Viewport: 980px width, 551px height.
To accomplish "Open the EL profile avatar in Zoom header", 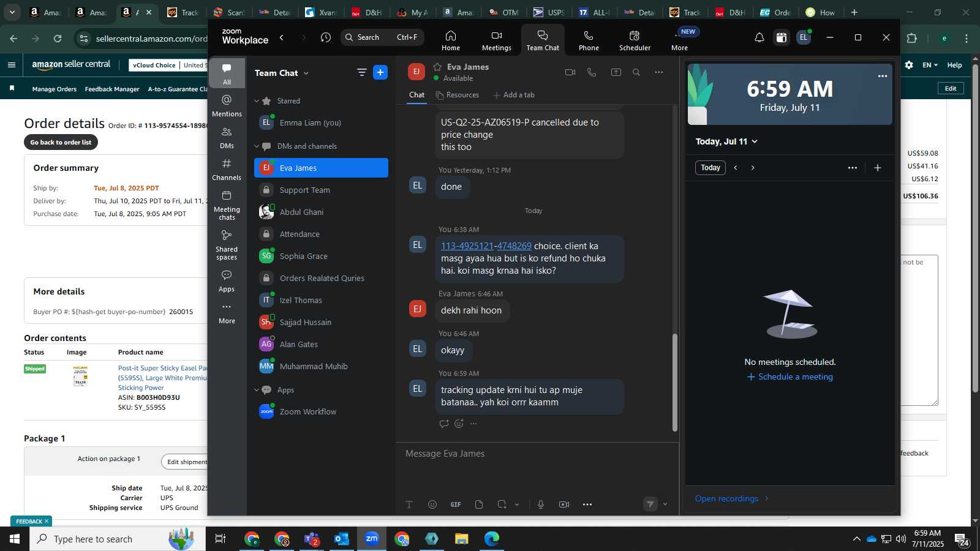I will pyautogui.click(x=804, y=37).
